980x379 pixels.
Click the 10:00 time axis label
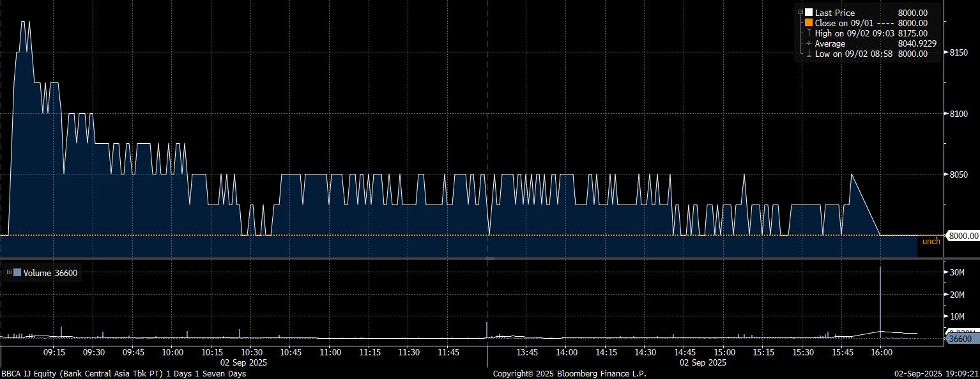click(x=172, y=352)
